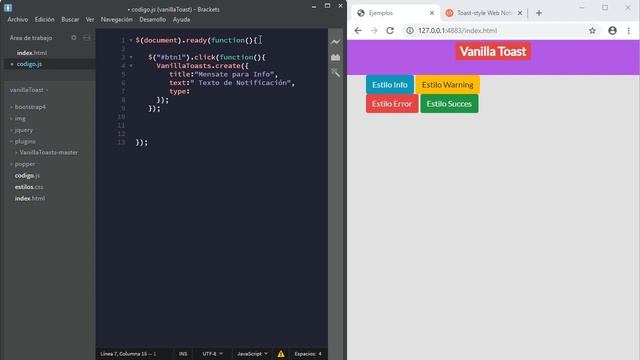The image size is (640, 360).
Task: Collapse code fold arrow on line 1
Action: pyautogui.click(x=131, y=40)
